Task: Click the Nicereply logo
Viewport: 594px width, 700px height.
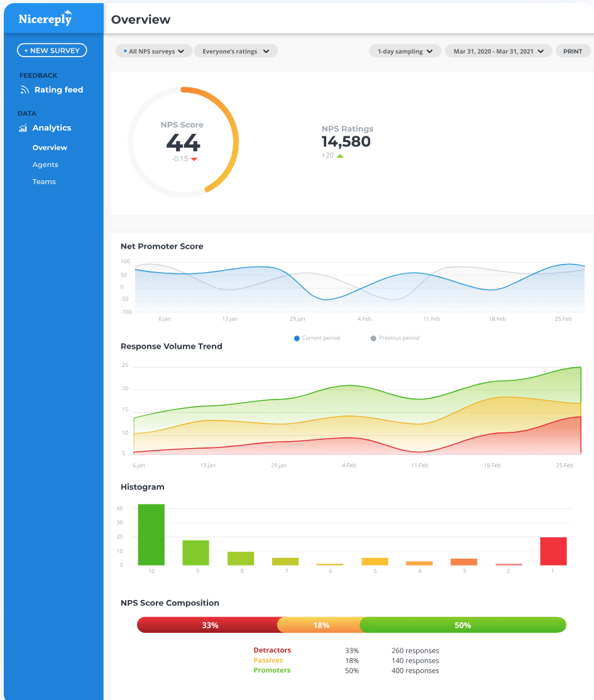Action: pyautogui.click(x=45, y=18)
